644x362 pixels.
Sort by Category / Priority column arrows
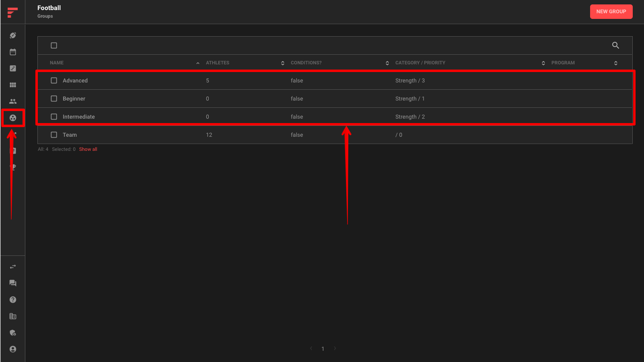coord(543,63)
